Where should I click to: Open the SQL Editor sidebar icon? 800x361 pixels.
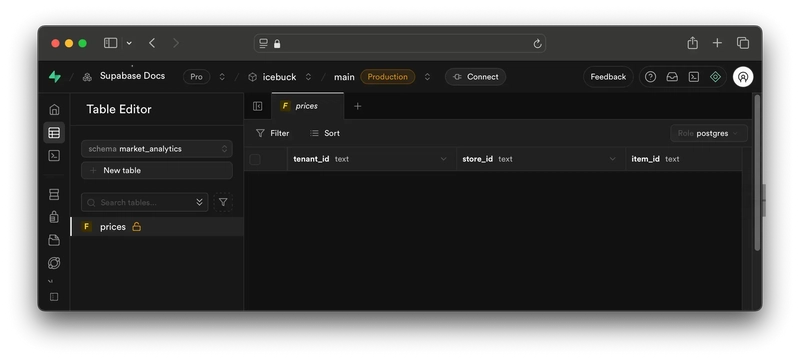[54, 156]
